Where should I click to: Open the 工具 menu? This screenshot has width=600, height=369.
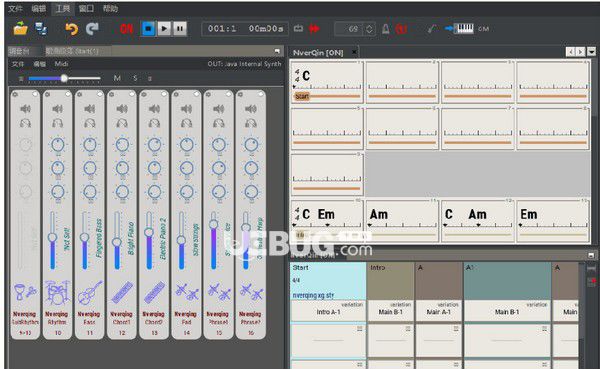(62, 8)
